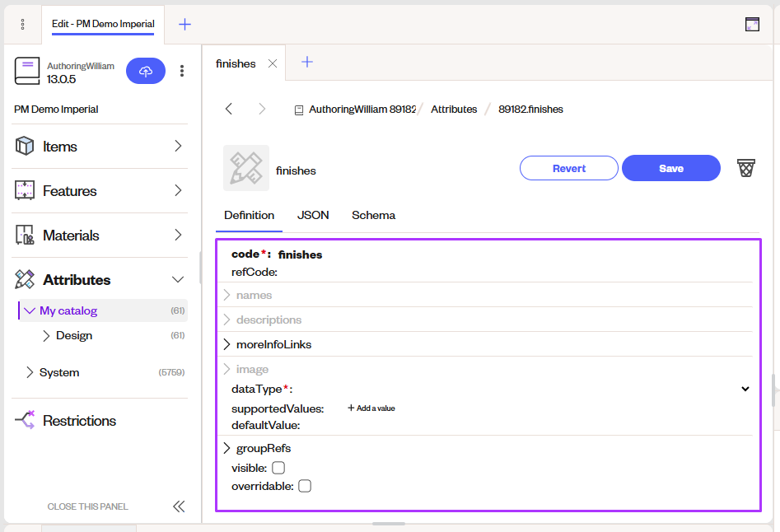The image size is (780, 532).
Task: Click the Materials icon in sidebar
Action: [25, 235]
